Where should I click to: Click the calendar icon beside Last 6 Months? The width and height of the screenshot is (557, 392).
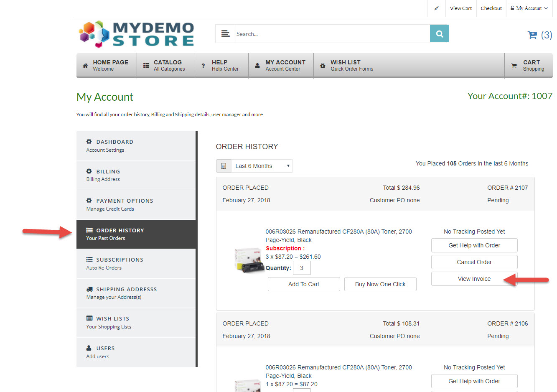point(224,166)
